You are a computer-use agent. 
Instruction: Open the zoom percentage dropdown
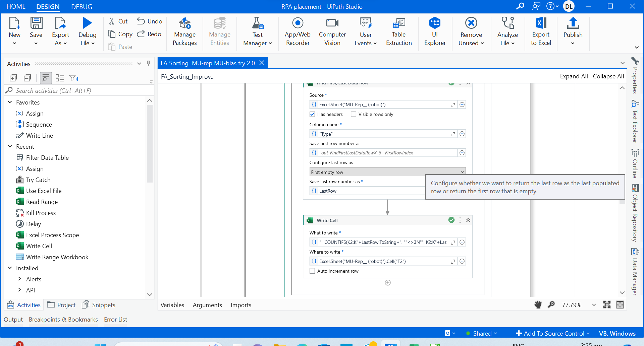tap(594, 305)
